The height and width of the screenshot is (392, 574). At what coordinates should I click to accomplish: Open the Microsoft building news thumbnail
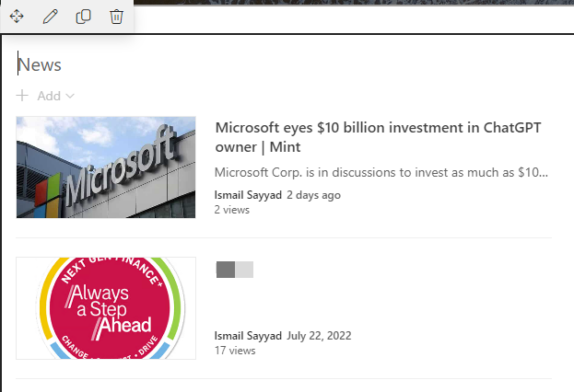tap(106, 167)
